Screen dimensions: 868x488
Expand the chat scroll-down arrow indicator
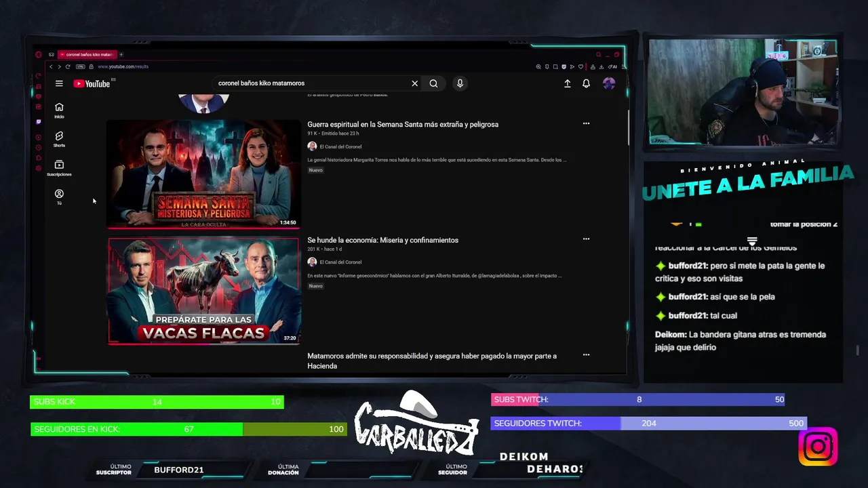[x=752, y=242]
